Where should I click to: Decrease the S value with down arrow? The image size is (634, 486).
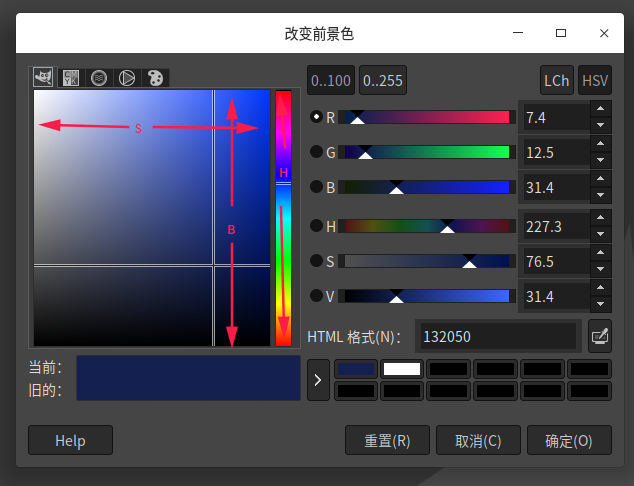pos(600,269)
